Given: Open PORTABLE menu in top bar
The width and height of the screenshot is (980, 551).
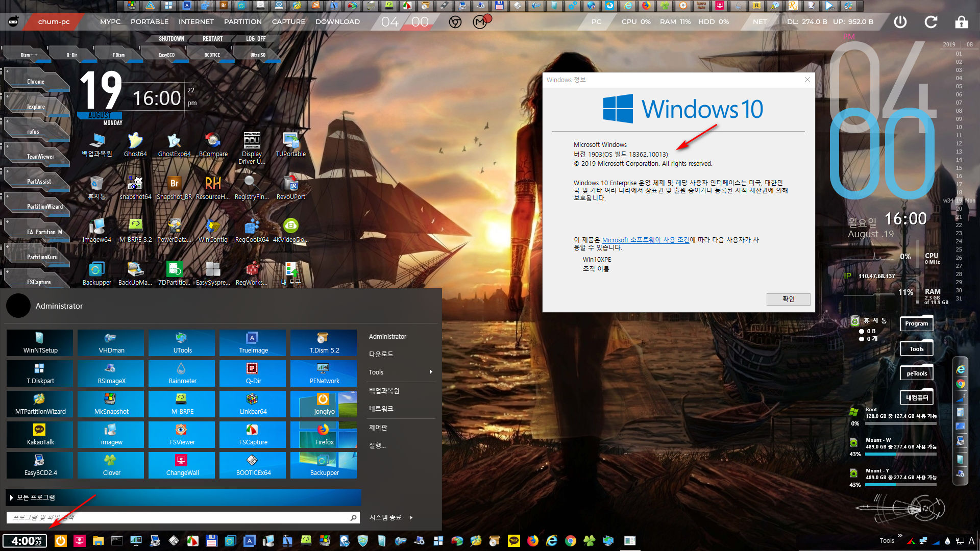Looking at the screenshot, I should tap(150, 22).
